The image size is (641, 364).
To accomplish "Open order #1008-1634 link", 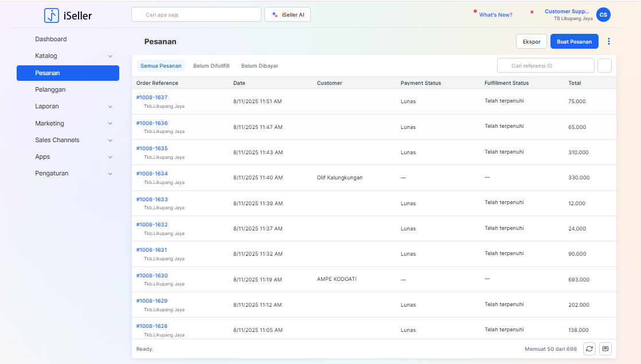I will (x=152, y=174).
